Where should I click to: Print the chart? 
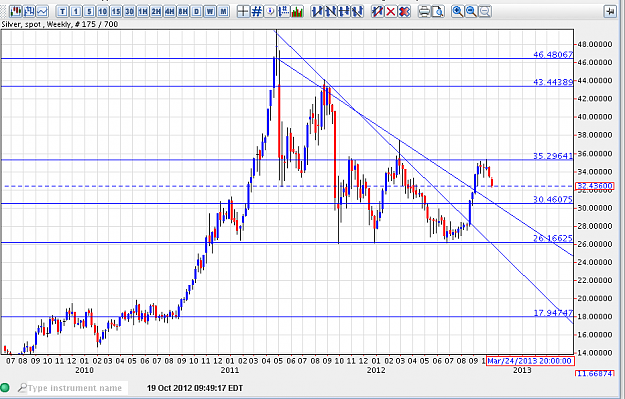(x=425, y=12)
